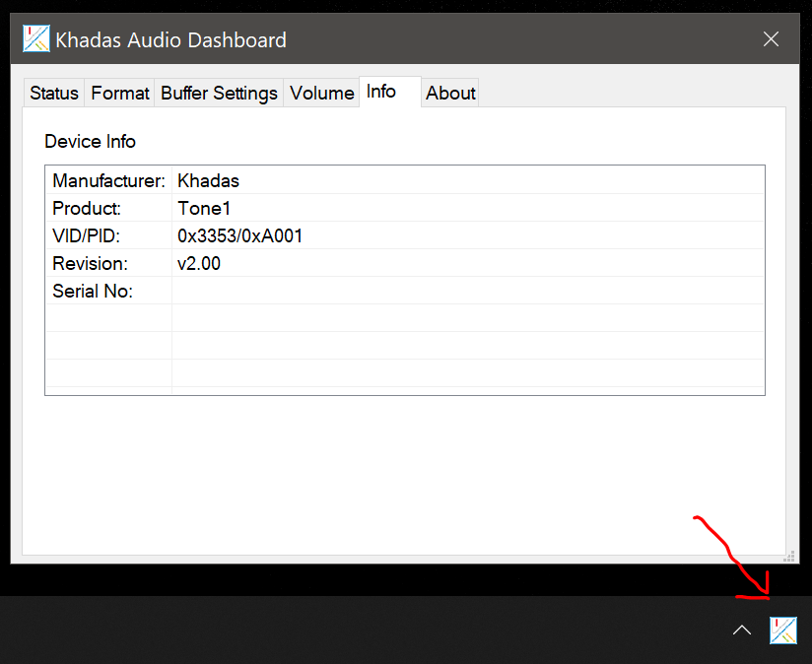Click the Tone1 product value
Image resolution: width=812 pixels, height=664 pixels.
point(204,208)
